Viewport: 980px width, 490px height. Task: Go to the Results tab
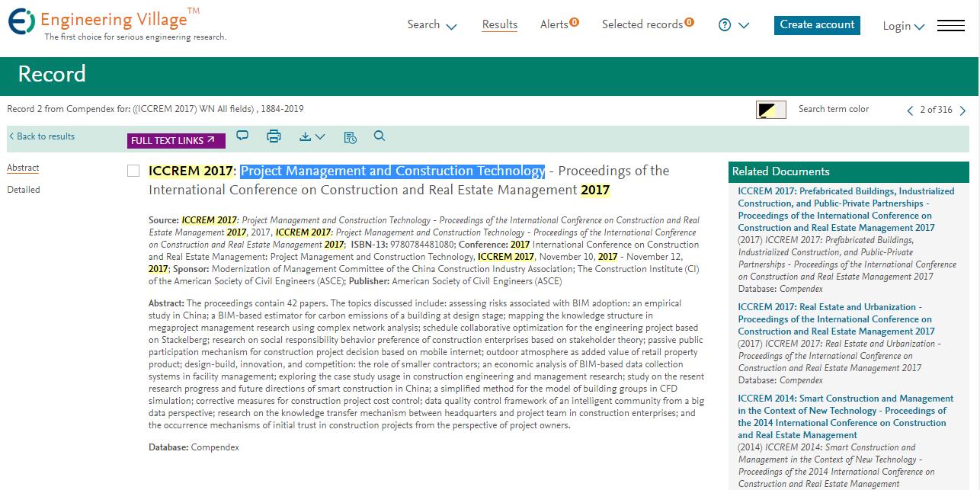[500, 25]
